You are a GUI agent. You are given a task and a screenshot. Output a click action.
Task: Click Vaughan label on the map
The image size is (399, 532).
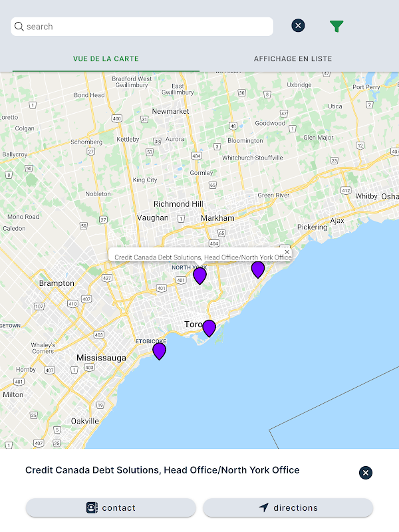coord(153,218)
